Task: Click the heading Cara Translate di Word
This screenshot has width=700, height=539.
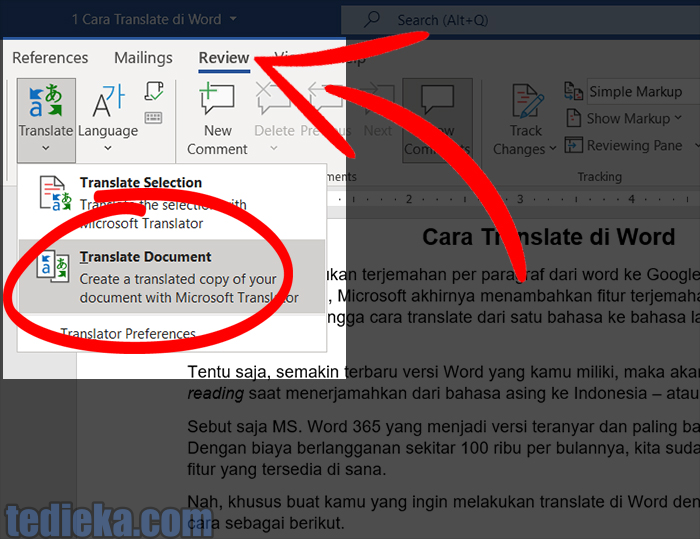Action: pos(549,237)
